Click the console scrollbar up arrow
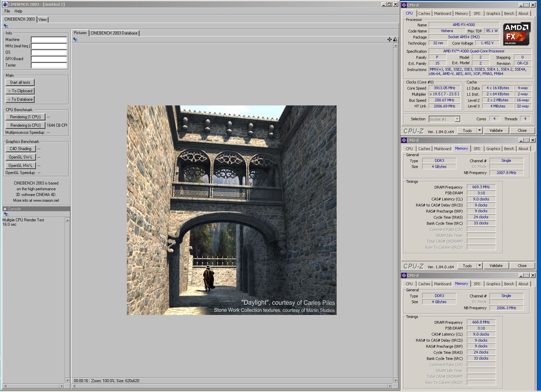541x392 pixels. (67, 220)
